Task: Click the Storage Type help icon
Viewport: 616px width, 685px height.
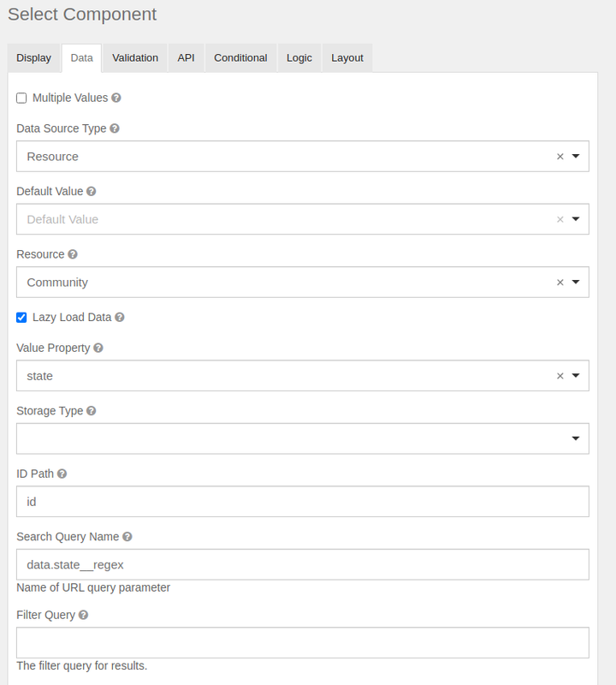Action: (91, 411)
